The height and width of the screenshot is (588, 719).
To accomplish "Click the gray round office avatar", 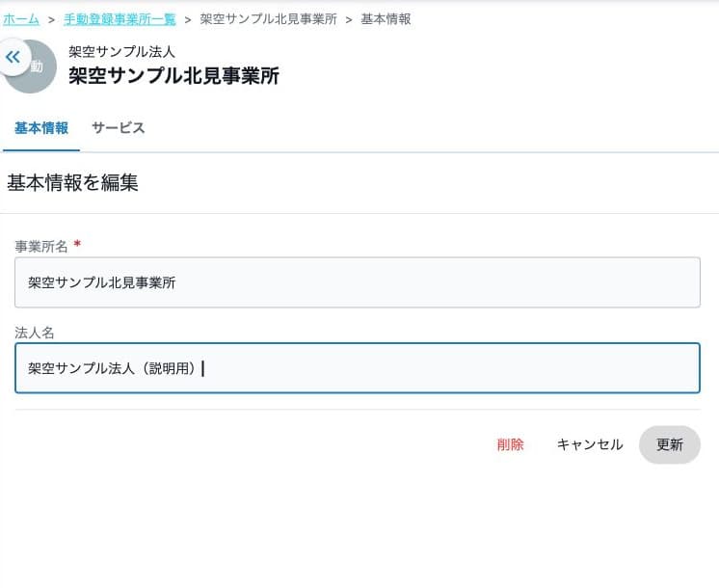I will click(x=31, y=67).
